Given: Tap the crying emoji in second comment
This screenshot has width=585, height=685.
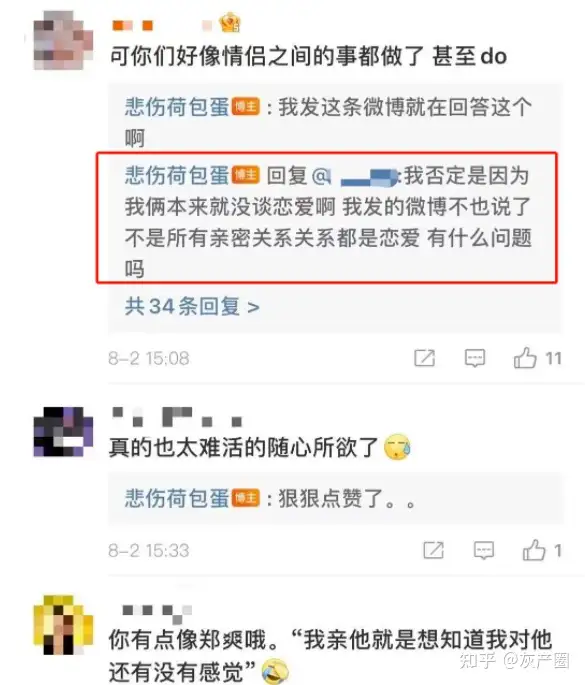Looking at the screenshot, I should pyautogui.click(x=397, y=447).
